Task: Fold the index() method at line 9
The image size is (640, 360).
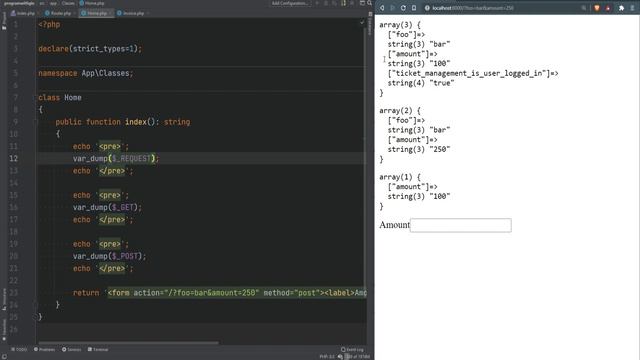Action: (x=36, y=122)
